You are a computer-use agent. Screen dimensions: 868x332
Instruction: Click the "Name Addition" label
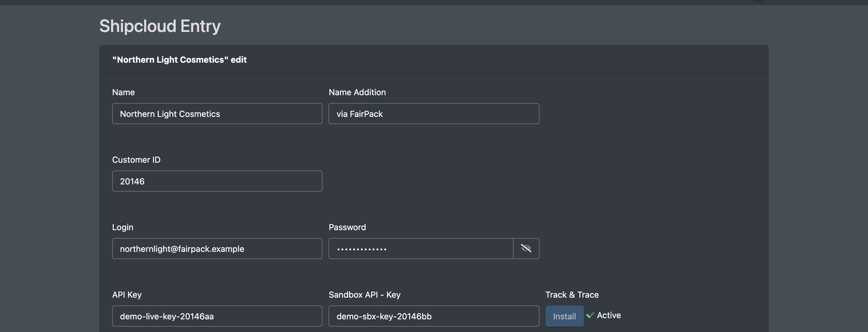(357, 92)
